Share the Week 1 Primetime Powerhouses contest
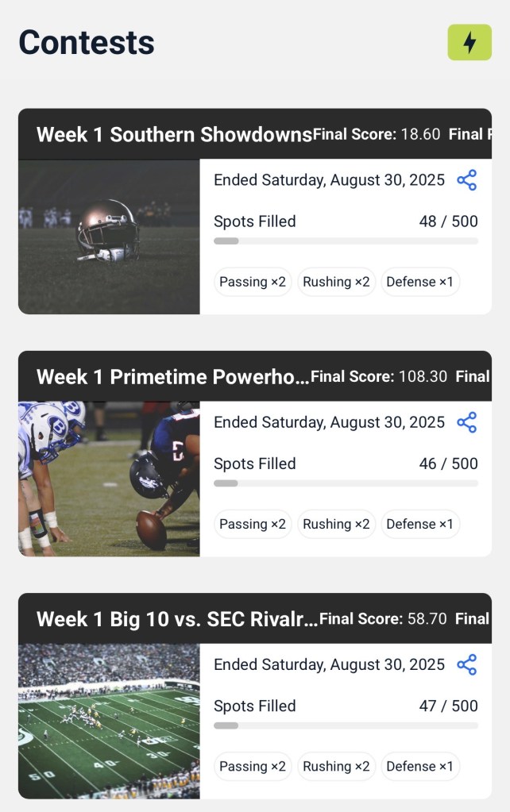 [x=469, y=422]
